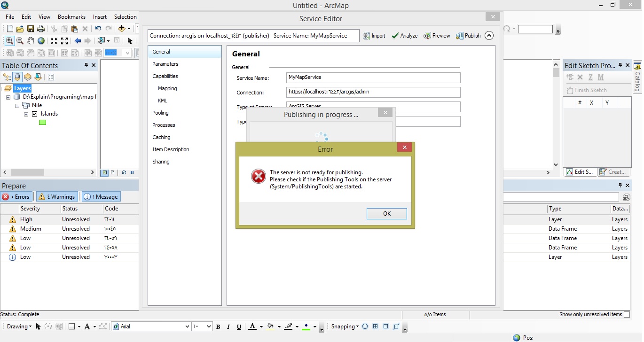Image resolution: width=644 pixels, height=342 pixels.
Task: Click the Fixed Zoom Out icon
Action: click(64, 41)
